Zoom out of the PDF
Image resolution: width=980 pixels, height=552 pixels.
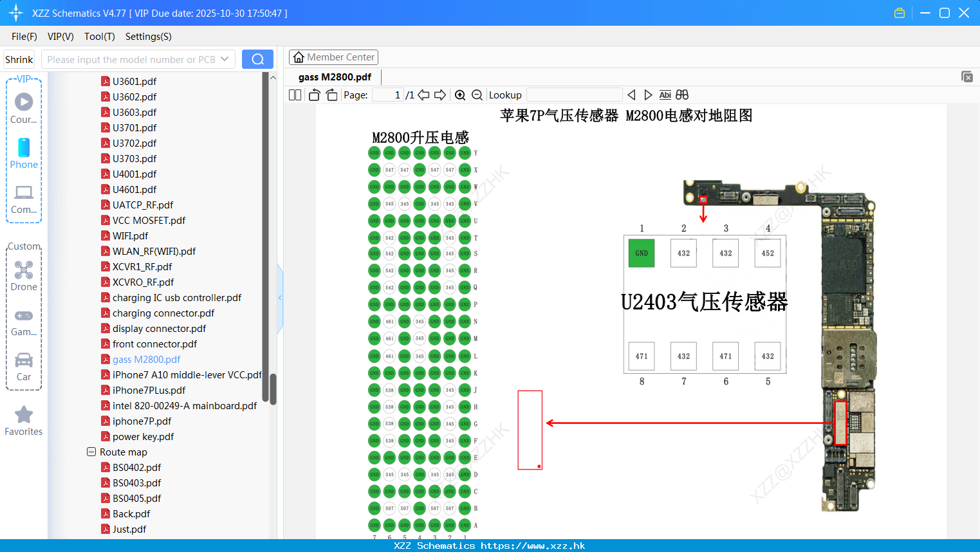click(477, 95)
